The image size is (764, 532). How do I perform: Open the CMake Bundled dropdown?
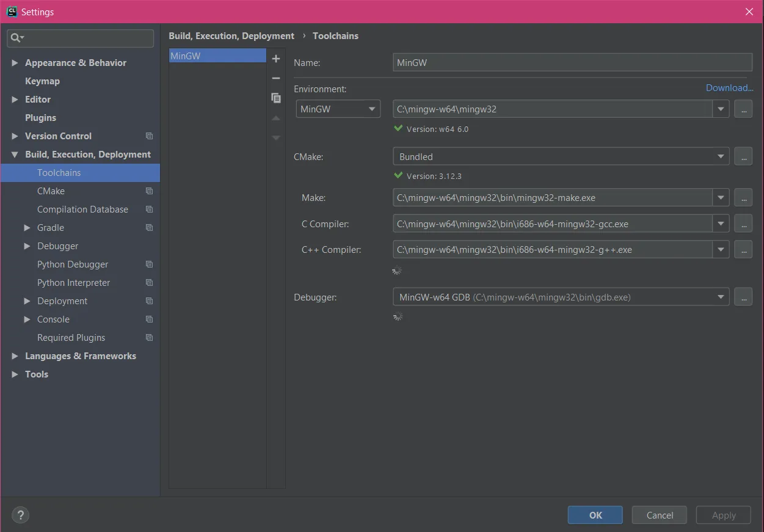coord(561,156)
